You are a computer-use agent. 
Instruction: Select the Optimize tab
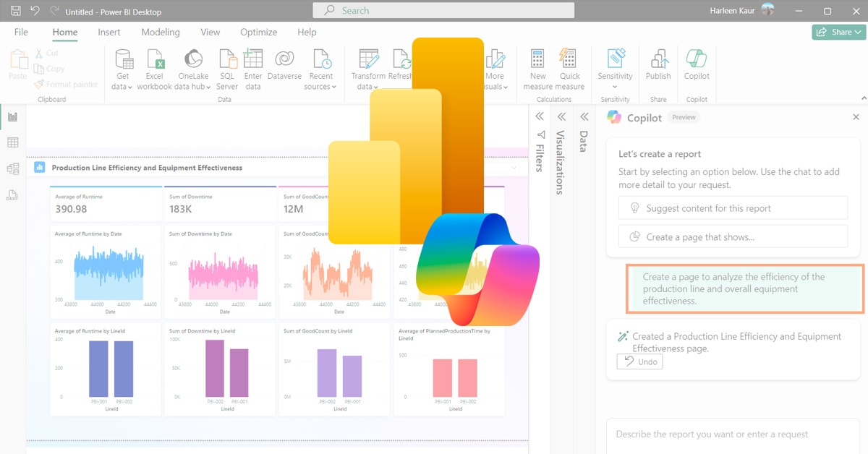coord(258,32)
